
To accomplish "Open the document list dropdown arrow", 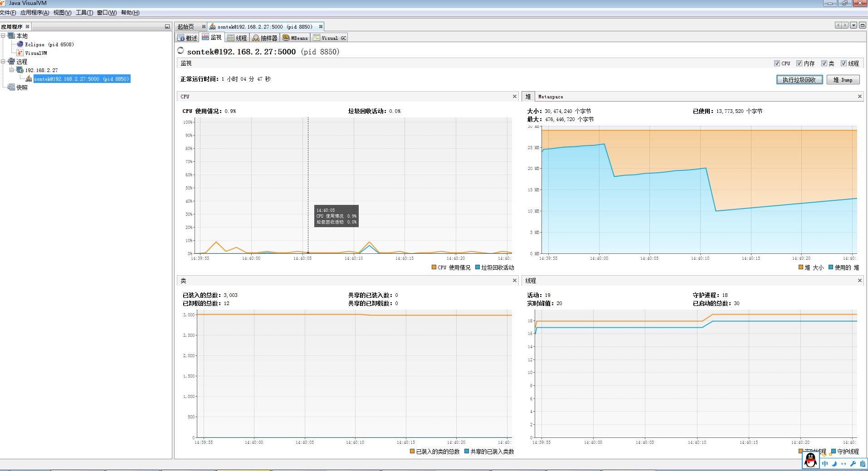I will [853, 25].
